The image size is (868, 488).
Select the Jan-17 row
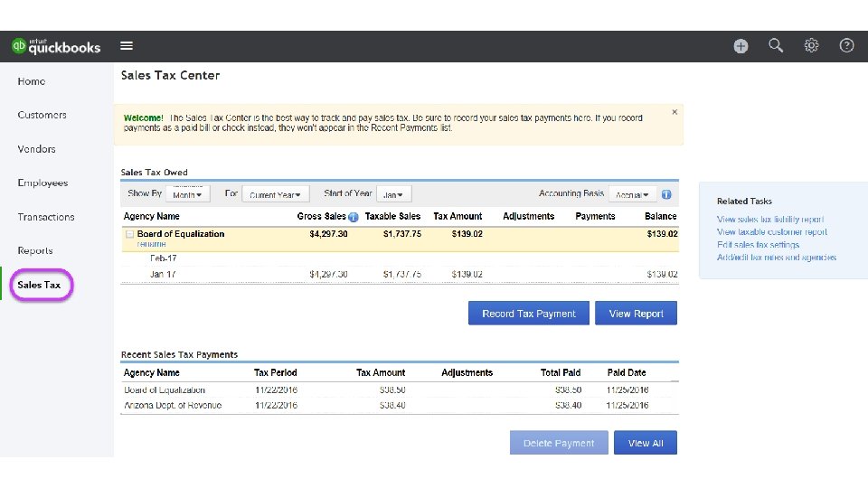(x=400, y=275)
